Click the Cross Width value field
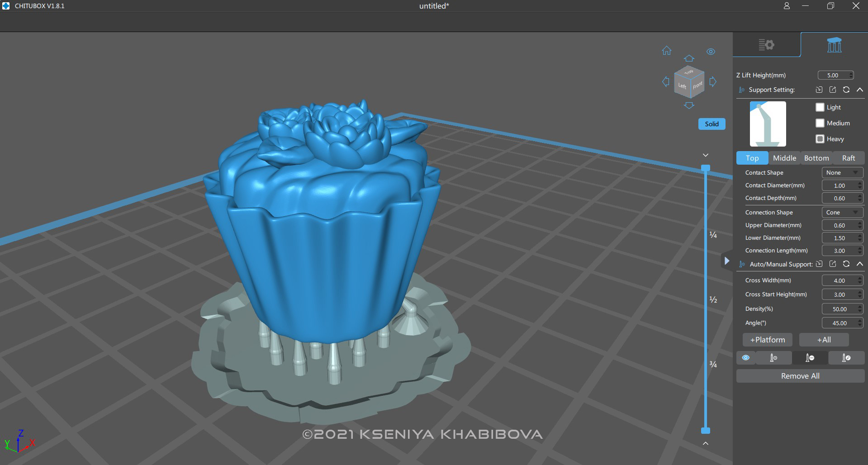Image resolution: width=868 pixels, height=465 pixels. click(x=842, y=280)
